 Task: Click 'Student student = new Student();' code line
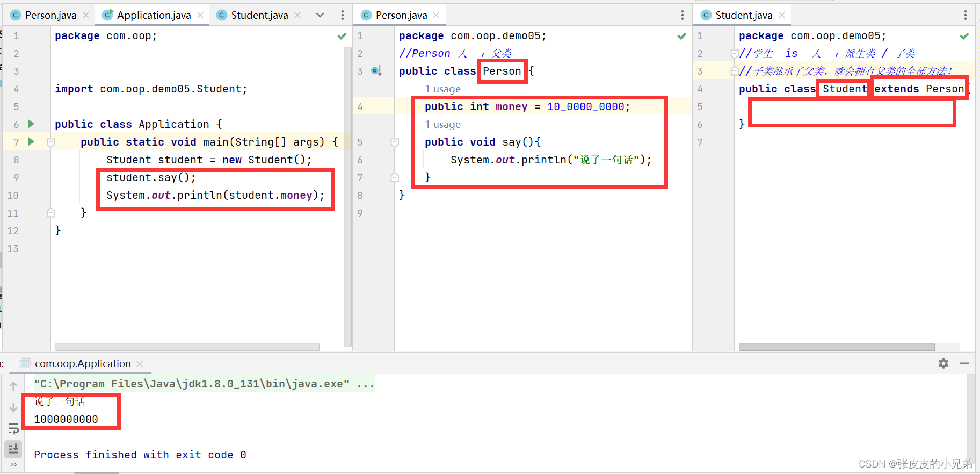click(209, 160)
